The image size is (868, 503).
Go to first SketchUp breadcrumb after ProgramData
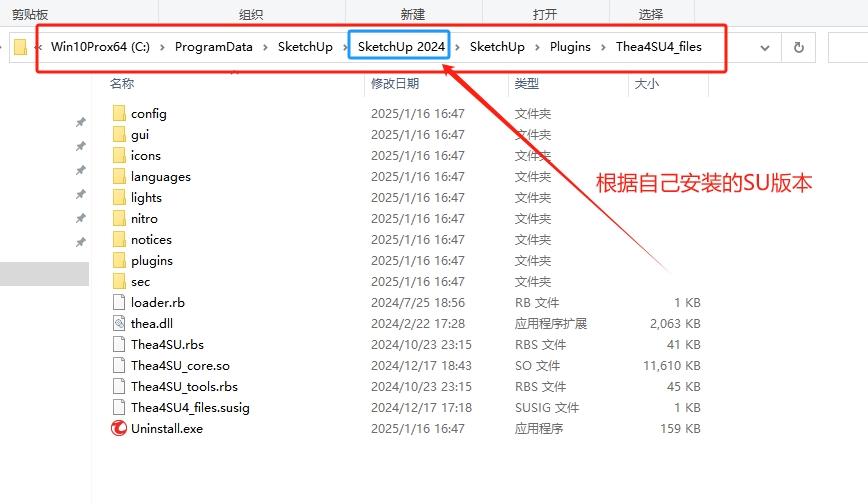tap(305, 47)
